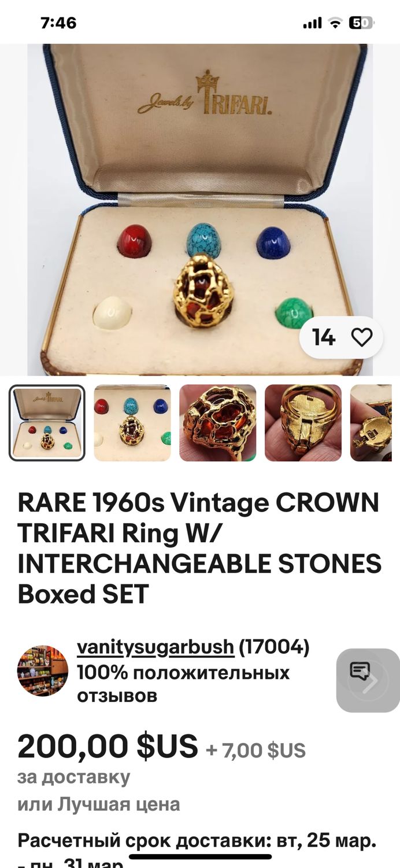Open the third thumbnail of gold ring cage
Viewport: 400px width, 868px height.
pyautogui.click(x=218, y=423)
